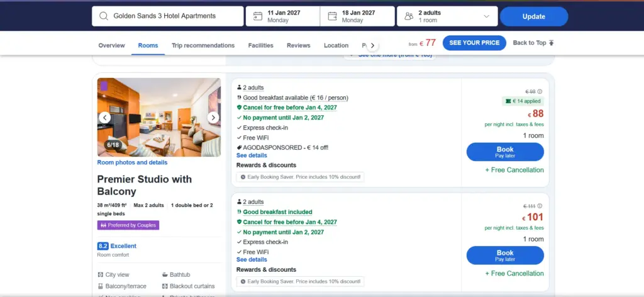
Task: Book the €101 per night room
Action: (505, 255)
